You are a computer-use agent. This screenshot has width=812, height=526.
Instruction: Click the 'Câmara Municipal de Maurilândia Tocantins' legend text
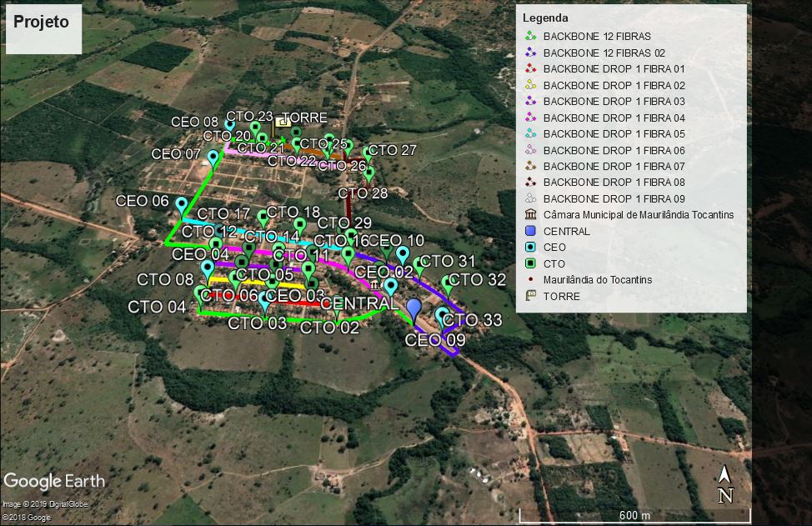point(639,214)
